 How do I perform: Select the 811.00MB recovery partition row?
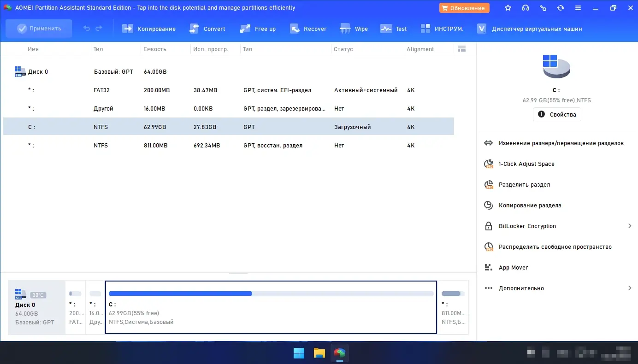228,145
